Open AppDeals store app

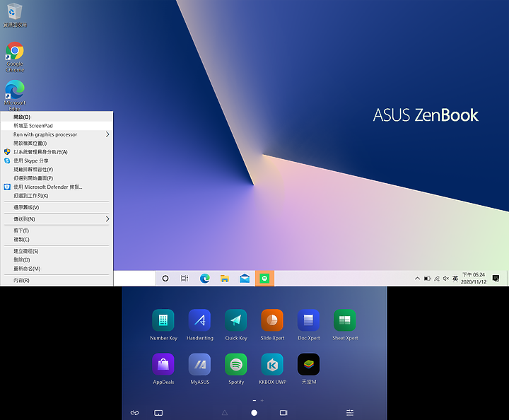coord(163,364)
